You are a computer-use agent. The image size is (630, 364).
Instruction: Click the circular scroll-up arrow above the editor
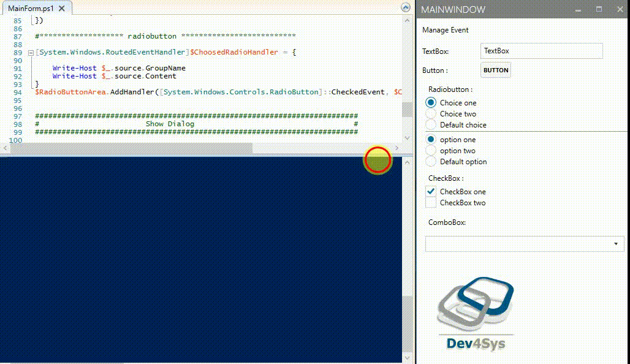tap(404, 7)
